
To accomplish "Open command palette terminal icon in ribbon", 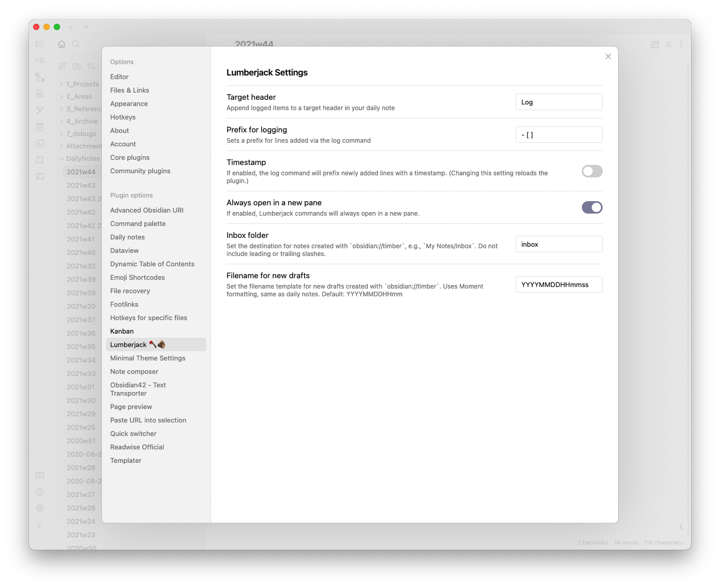I will pos(40,143).
